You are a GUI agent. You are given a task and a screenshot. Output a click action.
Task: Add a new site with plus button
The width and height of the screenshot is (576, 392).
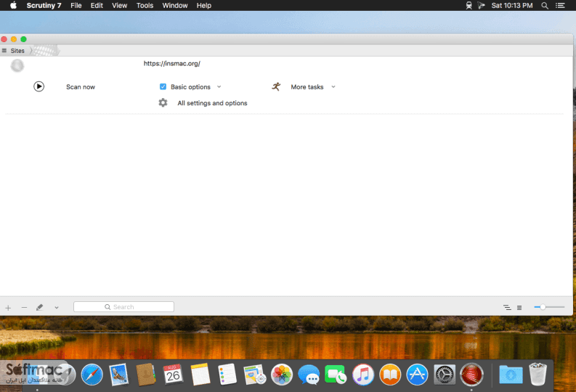8,308
